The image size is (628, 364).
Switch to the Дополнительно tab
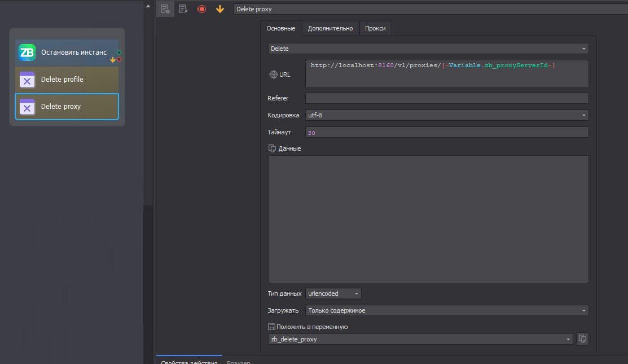coord(330,28)
